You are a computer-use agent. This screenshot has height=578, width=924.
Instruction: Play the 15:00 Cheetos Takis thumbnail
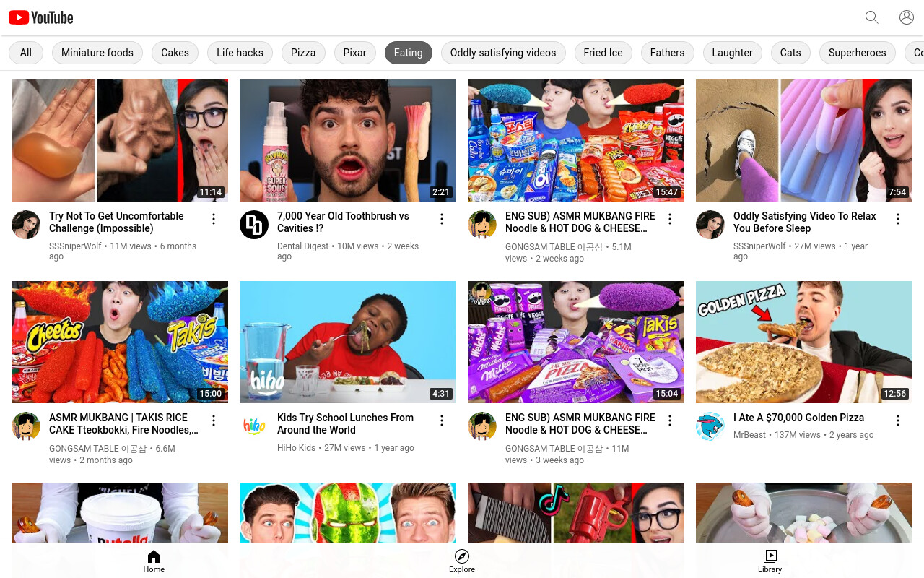pyautogui.click(x=120, y=342)
